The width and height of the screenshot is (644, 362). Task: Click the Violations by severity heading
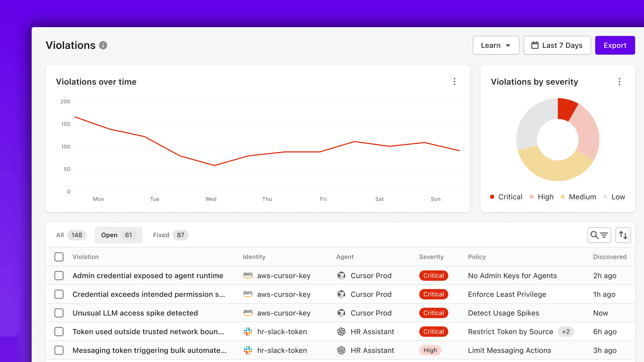click(535, 82)
